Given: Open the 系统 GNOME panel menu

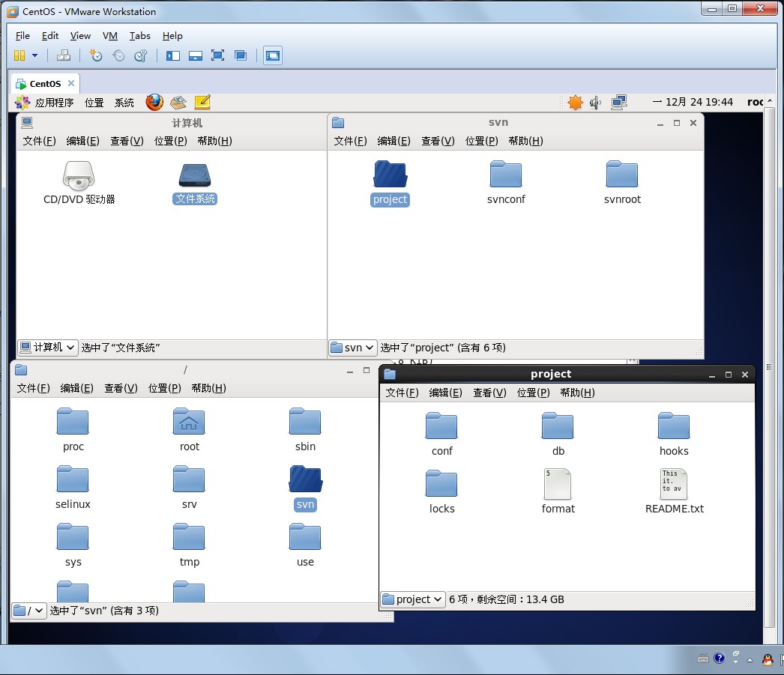Looking at the screenshot, I should [x=124, y=103].
